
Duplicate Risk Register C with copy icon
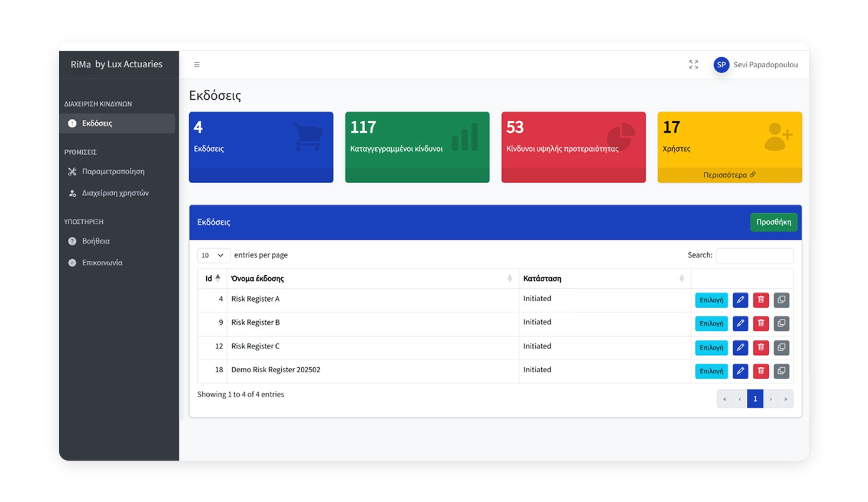coord(781,347)
